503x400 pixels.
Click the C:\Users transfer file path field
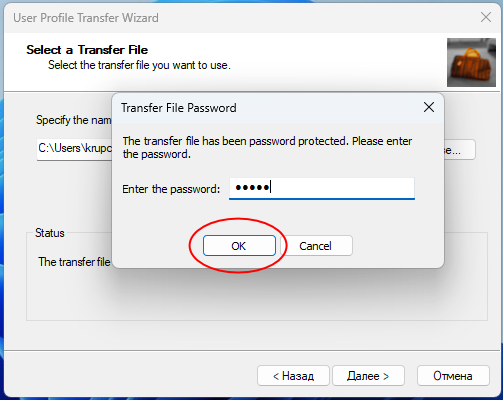click(x=74, y=149)
